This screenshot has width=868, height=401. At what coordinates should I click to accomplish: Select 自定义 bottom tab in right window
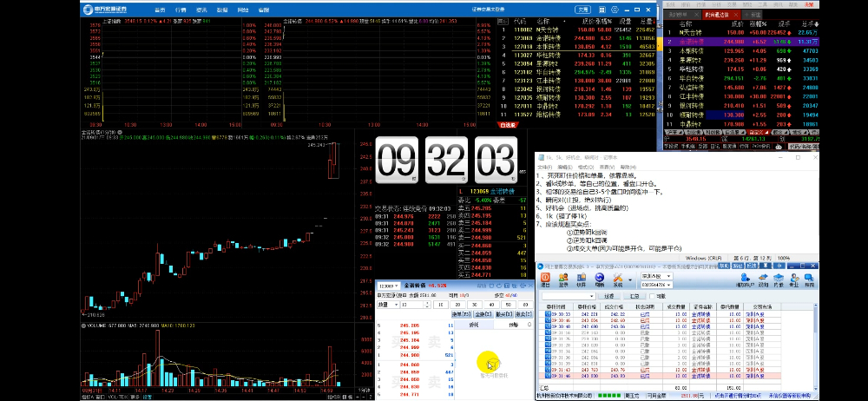click(759, 132)
